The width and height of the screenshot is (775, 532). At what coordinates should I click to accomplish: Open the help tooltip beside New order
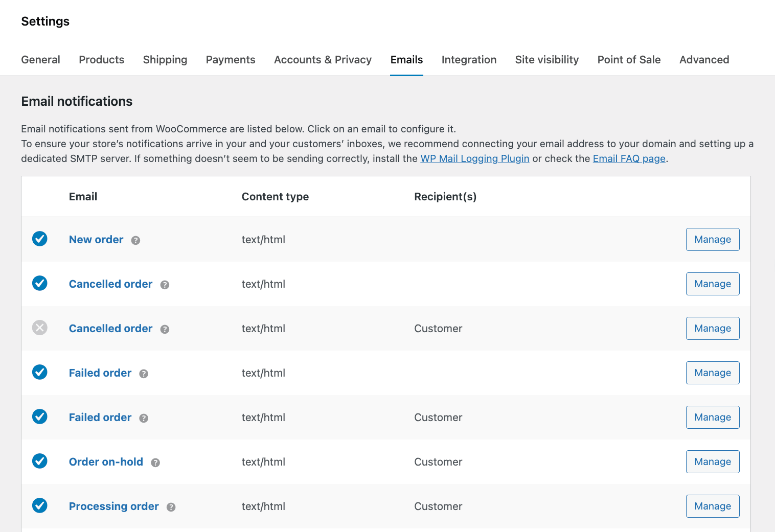(135, 240)
